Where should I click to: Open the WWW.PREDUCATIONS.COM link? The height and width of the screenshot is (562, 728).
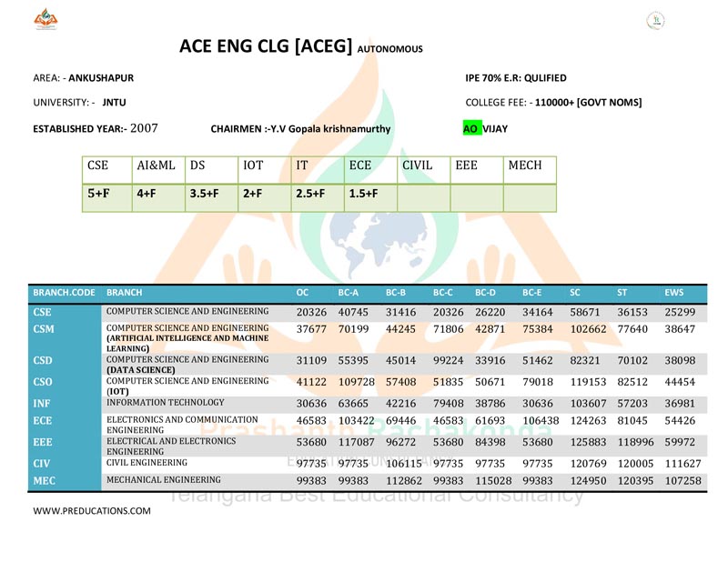click(92, 511)
